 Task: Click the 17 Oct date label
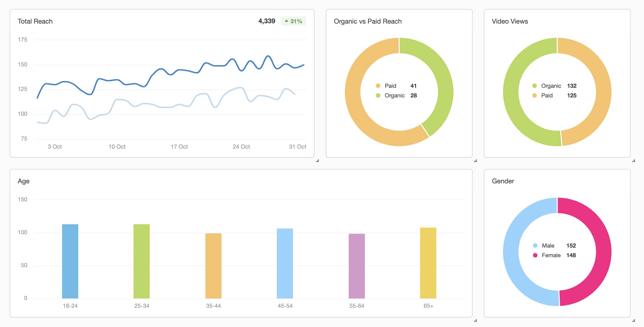click(179, 147)
